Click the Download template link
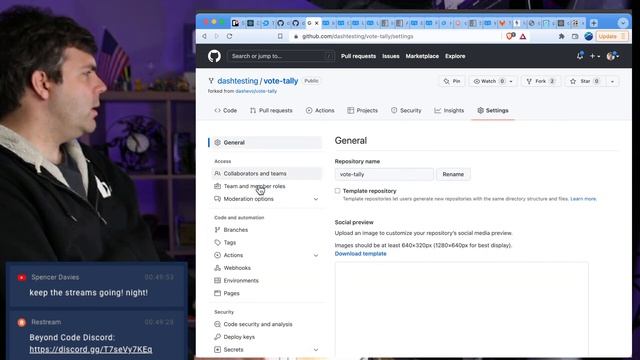 click(360, 253)
